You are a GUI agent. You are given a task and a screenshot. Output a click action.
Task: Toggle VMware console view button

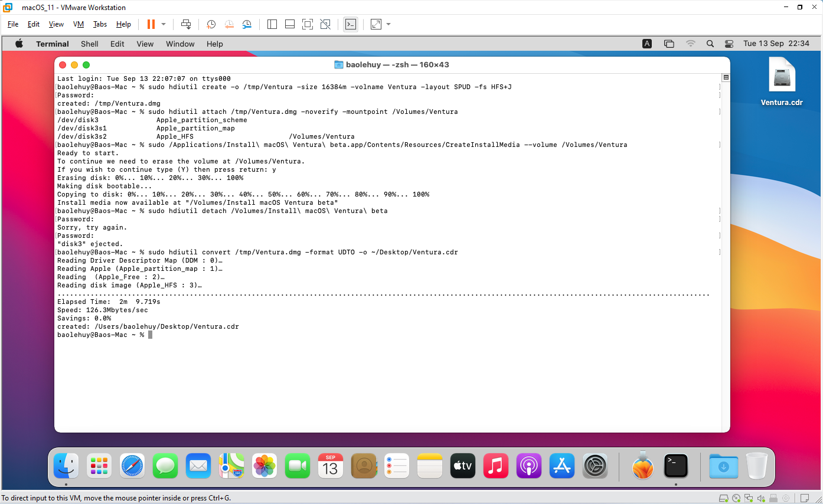point(351,24)
